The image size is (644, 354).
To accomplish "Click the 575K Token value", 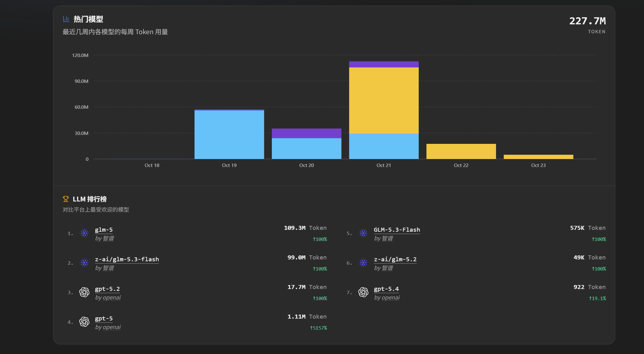I will [x=588, y=228].
